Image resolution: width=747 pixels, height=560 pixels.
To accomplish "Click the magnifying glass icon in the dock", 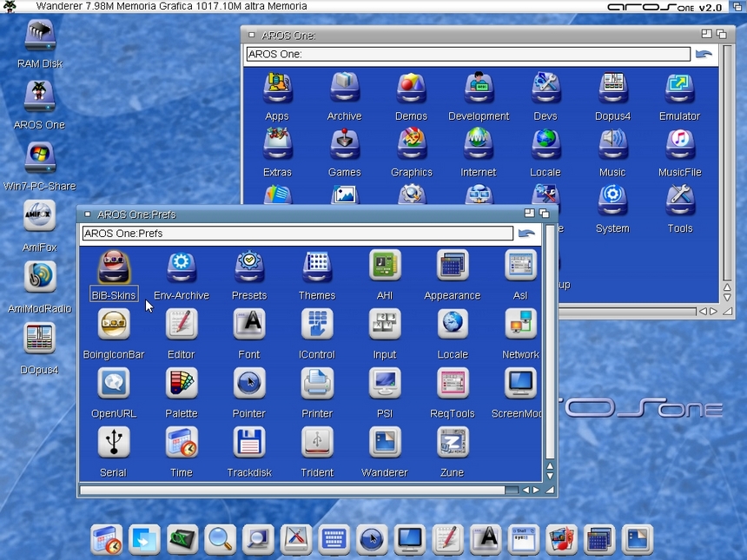I will pos(221,539).
